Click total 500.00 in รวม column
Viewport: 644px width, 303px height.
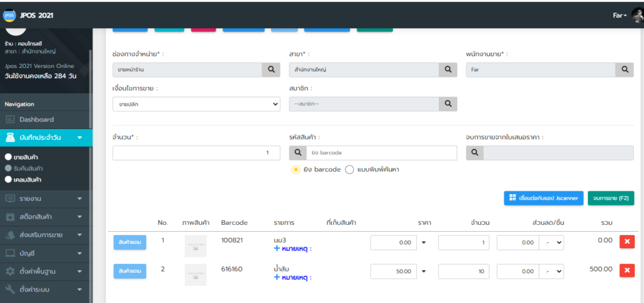(601, 269)
